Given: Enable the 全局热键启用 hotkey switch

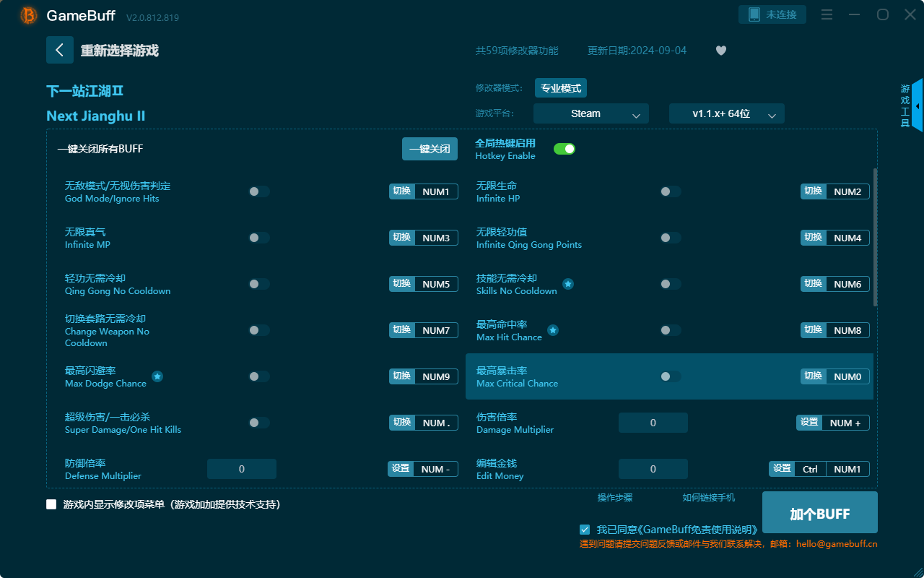Looking at the screenshot, I should click(564, 148).
